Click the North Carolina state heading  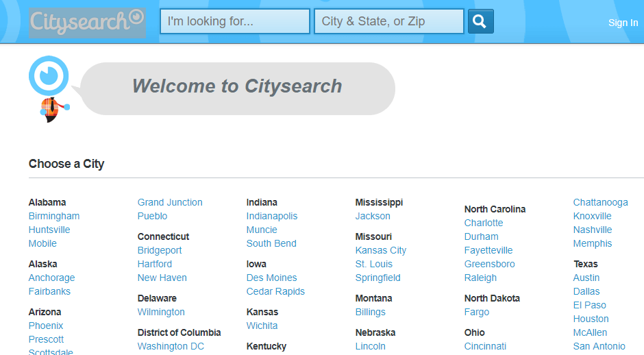(495, 209)
